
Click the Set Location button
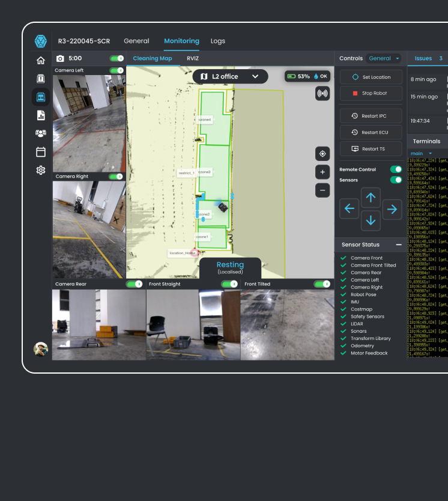(x=371, y=77)
